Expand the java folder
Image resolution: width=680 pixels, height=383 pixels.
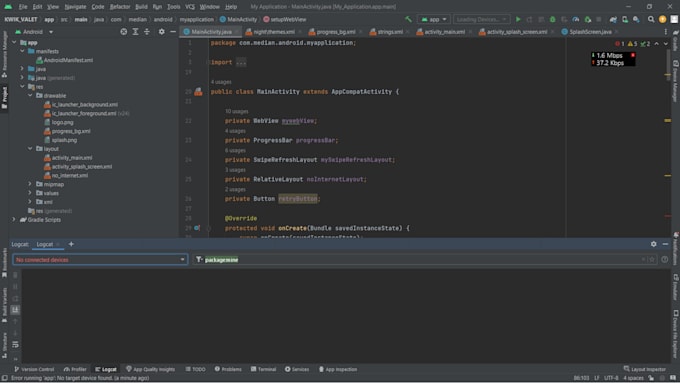pyautogui.click(x=22, y=69)
